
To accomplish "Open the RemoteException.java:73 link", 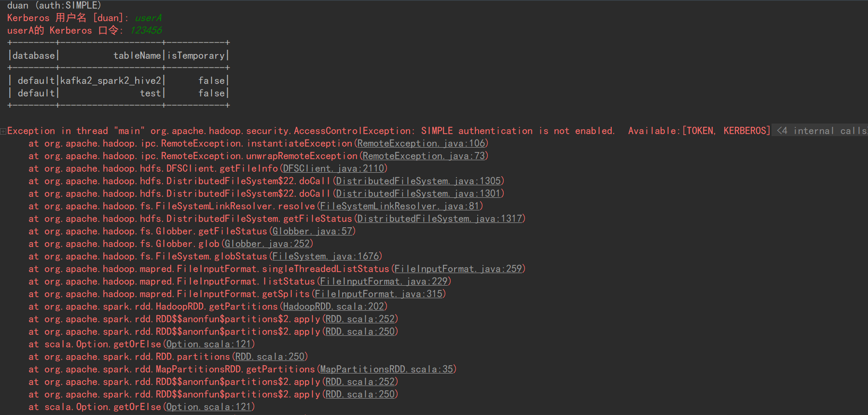I will [x=424, y=156].
